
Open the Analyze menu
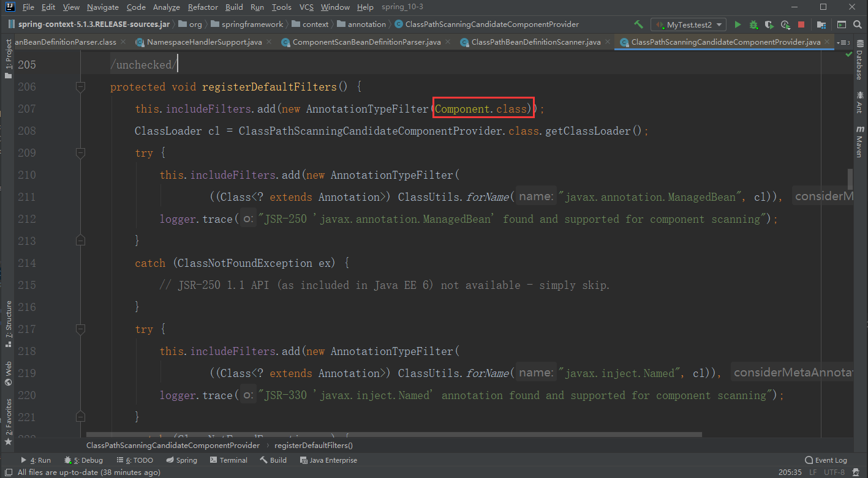(166, 7)
